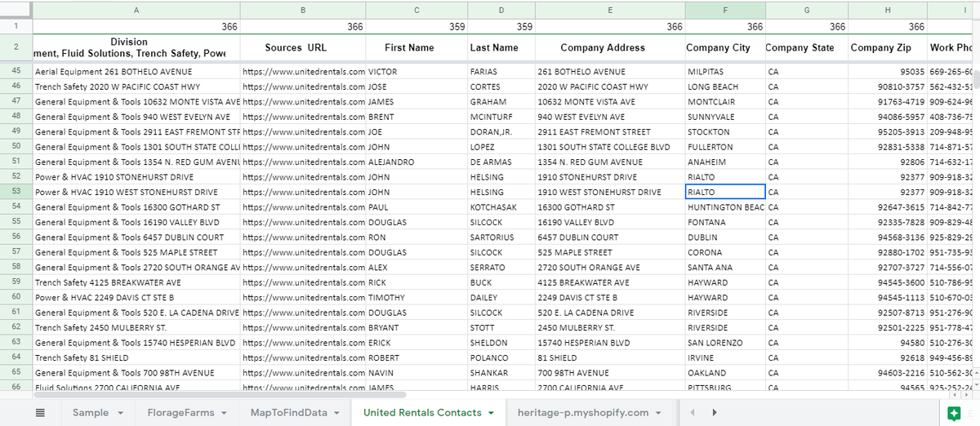Open the heritage-p.myshopify.com tab dropdown arrow

point(657,413)
